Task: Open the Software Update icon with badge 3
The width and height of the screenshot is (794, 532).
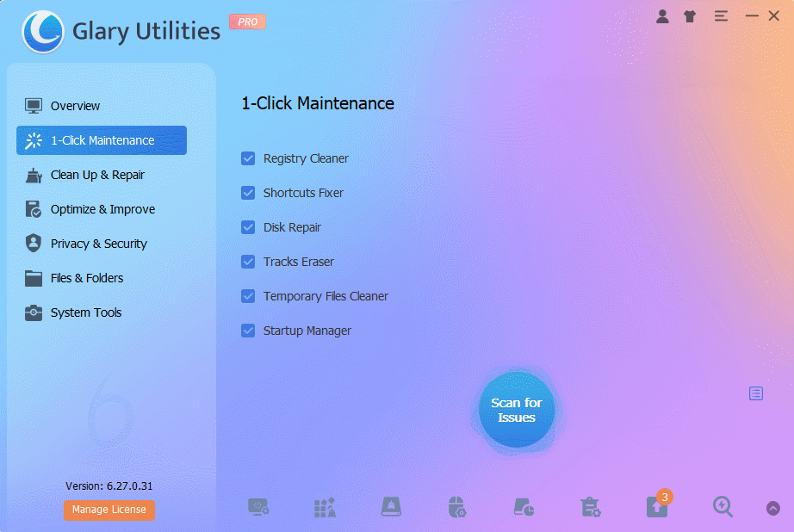Action: [x=657, y=505]
